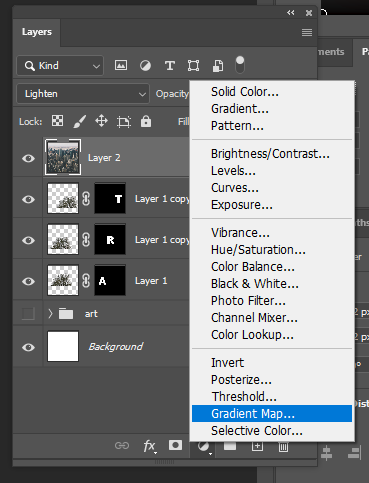Viewport: 369px width, 483px height.
Task: Click new adjustment layer icon
Action: pyautogui.click(x=203, y=447)
